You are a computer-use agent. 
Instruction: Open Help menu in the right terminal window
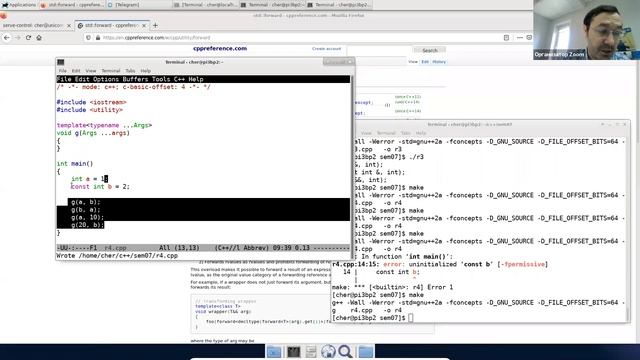tap(421, 133)
